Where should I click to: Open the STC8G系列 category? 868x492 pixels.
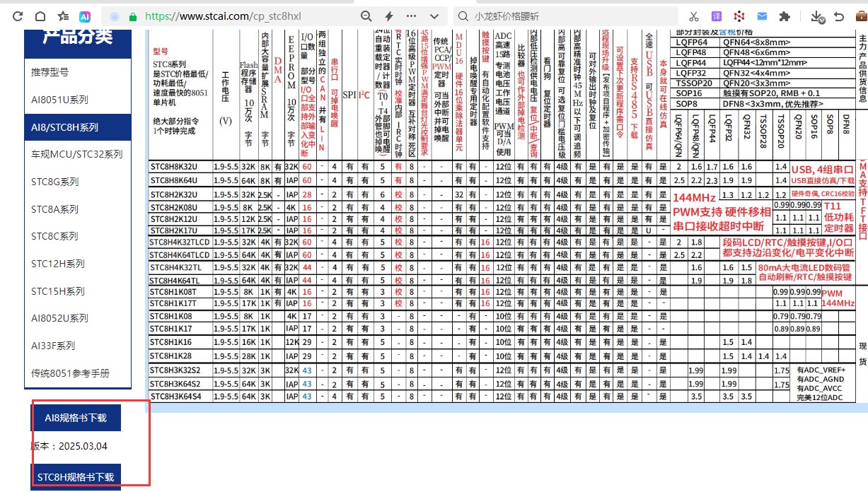[x=78, y=182]
